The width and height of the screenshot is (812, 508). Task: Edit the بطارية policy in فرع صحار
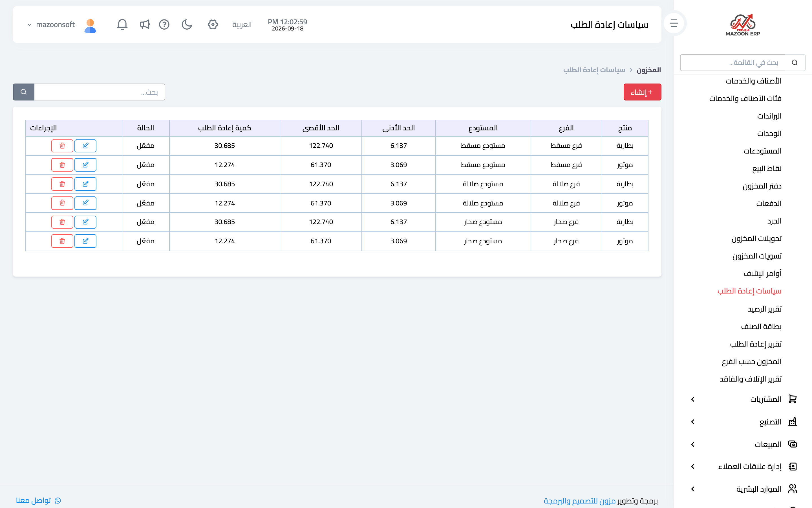(x=85, y=222)
